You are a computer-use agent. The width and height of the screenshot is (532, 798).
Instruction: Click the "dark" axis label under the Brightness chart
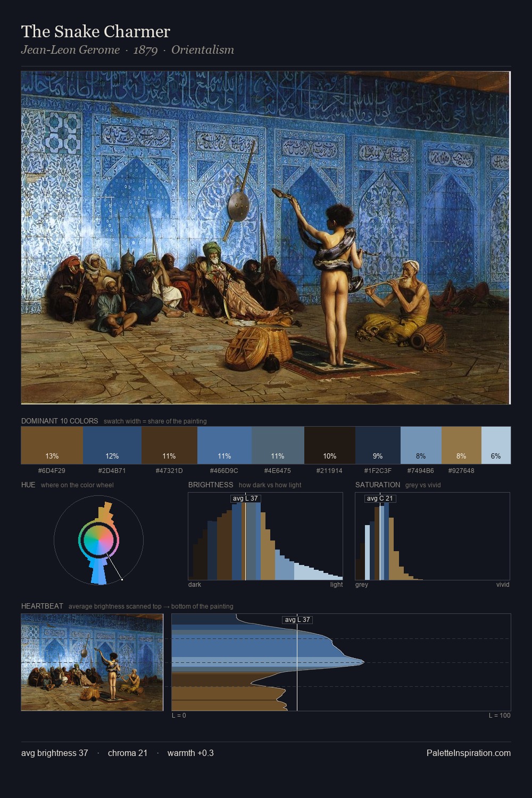[195, 585]
